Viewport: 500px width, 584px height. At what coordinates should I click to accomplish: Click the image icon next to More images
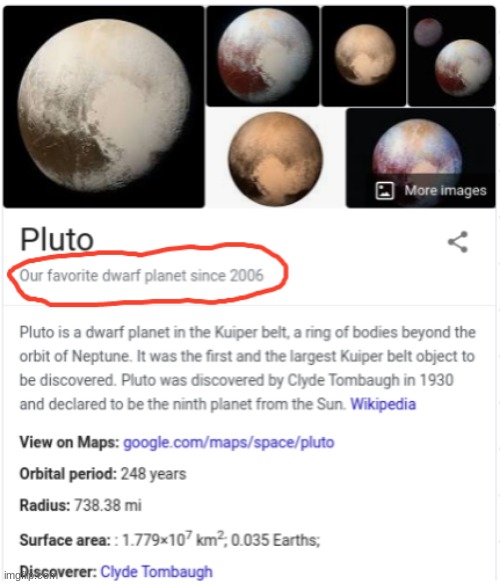[384, 191]
